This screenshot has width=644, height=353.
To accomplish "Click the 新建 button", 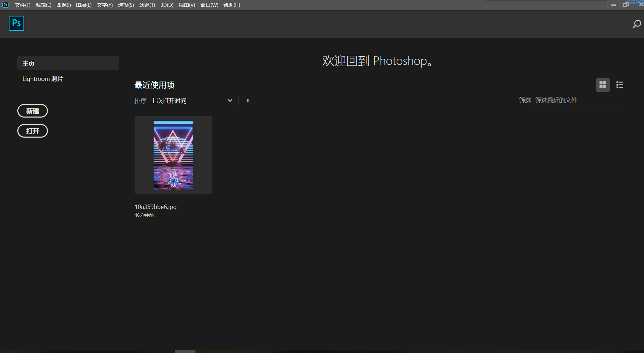I will click(x=33, y=111).
